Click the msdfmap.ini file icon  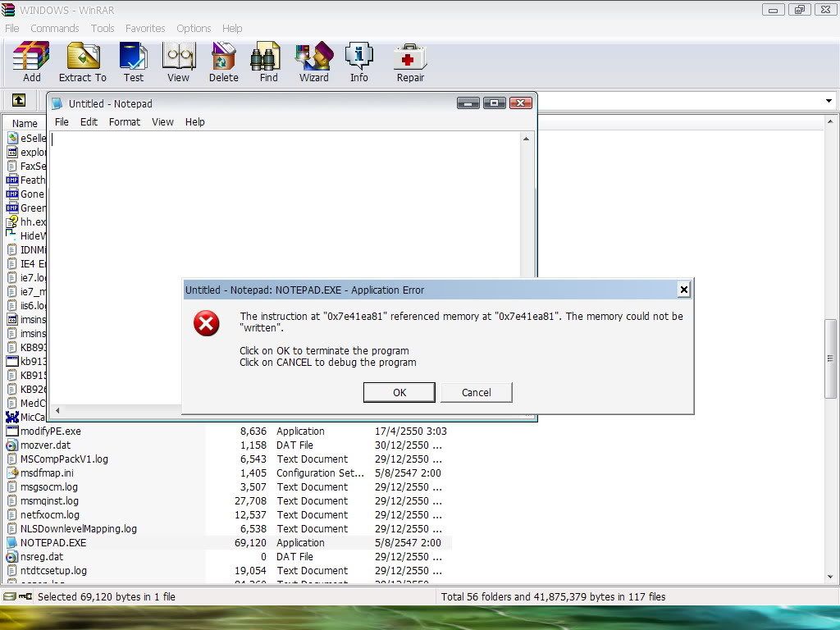(11, 473)
